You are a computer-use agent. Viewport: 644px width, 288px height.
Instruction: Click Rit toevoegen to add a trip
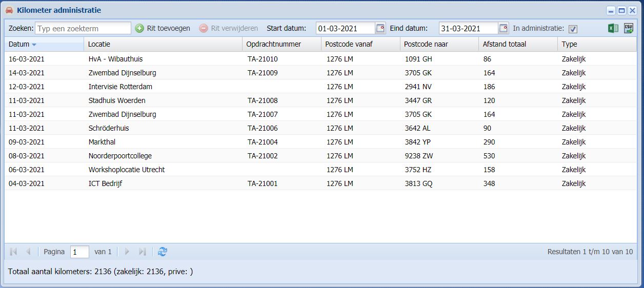click(x=163, y=28)
